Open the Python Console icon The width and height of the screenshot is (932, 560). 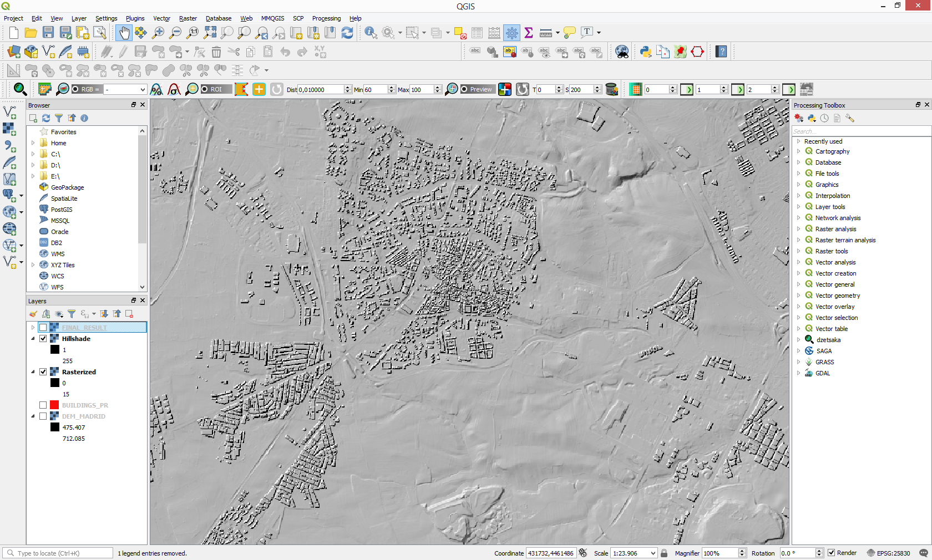[x=645, y=52]
